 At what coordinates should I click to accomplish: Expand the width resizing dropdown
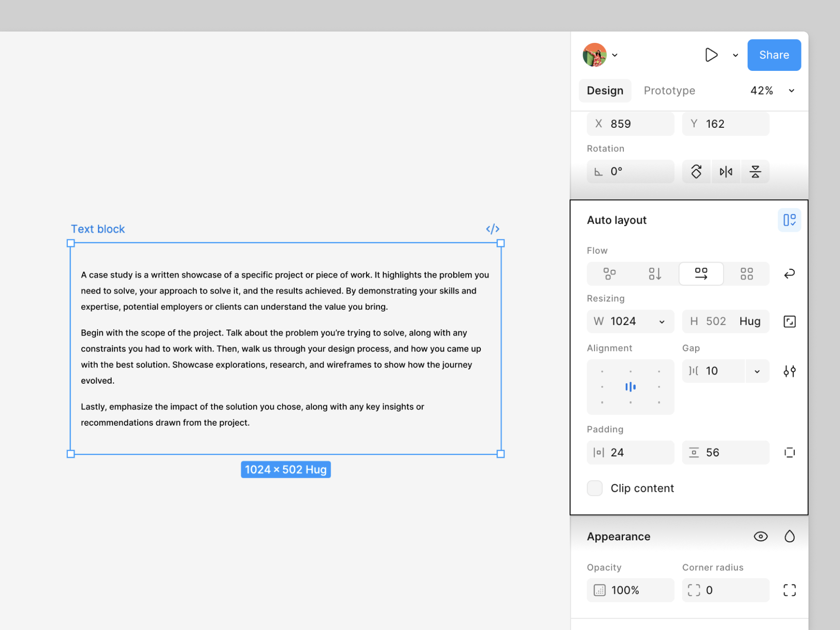click(x=661, y=322)
